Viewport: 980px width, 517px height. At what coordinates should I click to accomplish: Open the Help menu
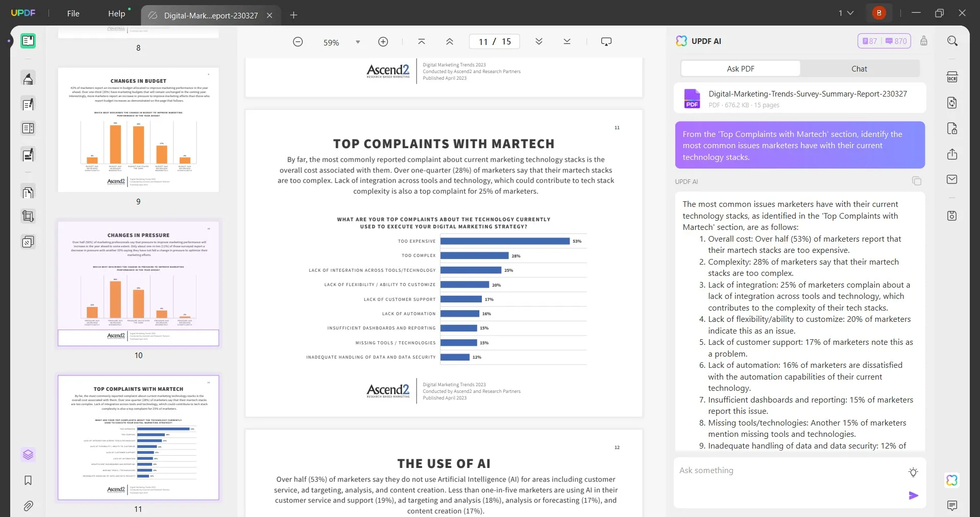click(116, 13)
